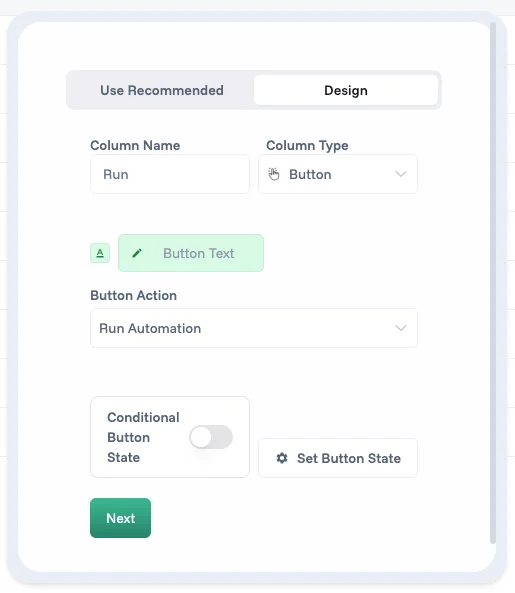Screen dimensions: 515x593
Task: Expand the Button Action dropdown chevron
Action: click(x=400, y=328)
